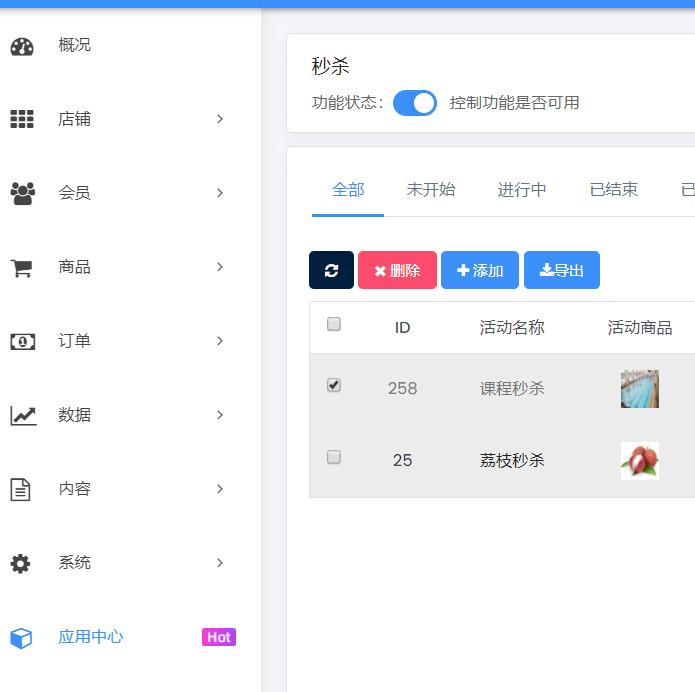Click the 商品 sidebar label
The image size is (695, 692).
click(74, 267)
